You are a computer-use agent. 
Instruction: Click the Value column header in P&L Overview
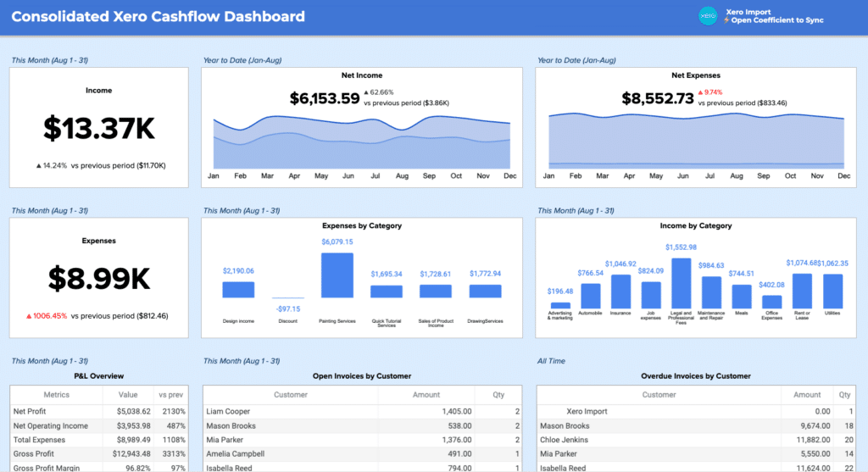click(x=128, y=395)
